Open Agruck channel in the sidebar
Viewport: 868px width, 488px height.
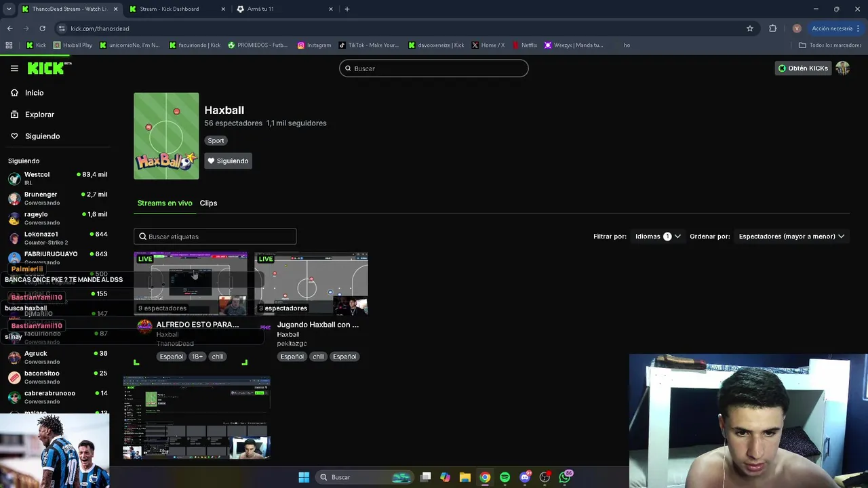[58, 357]
